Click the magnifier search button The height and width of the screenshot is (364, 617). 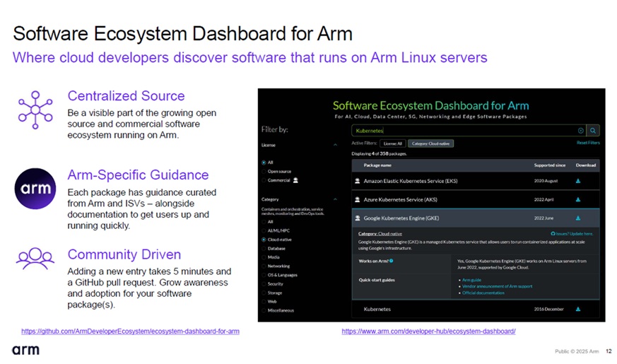click(x=592, y=131)
